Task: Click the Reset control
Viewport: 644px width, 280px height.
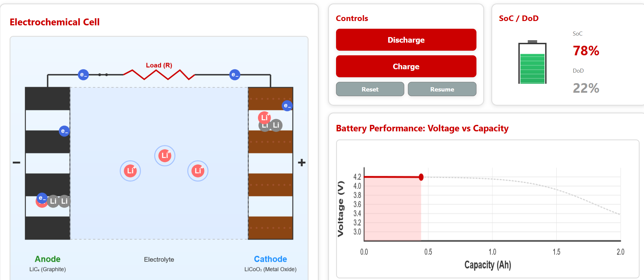Action: [370, 89]
